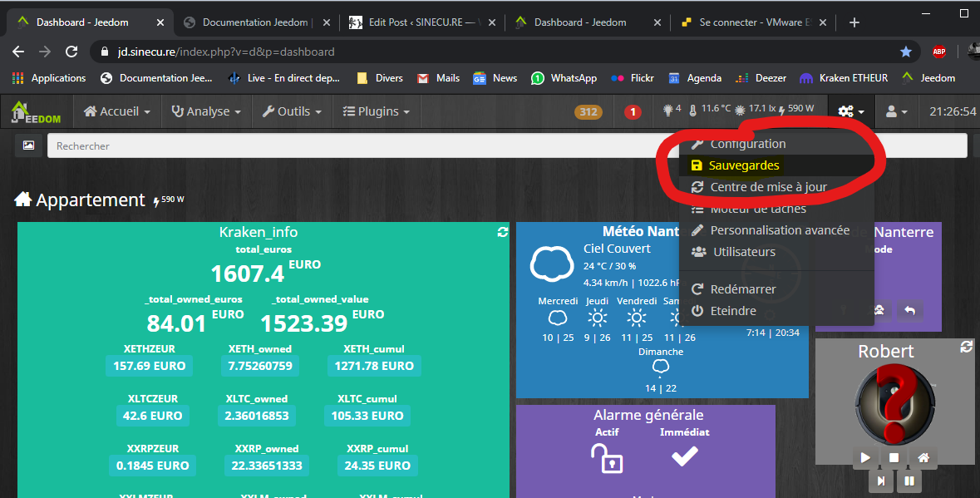980x498 pixels.
Task: Click the house icon beside Appartement
Action: 23,200
